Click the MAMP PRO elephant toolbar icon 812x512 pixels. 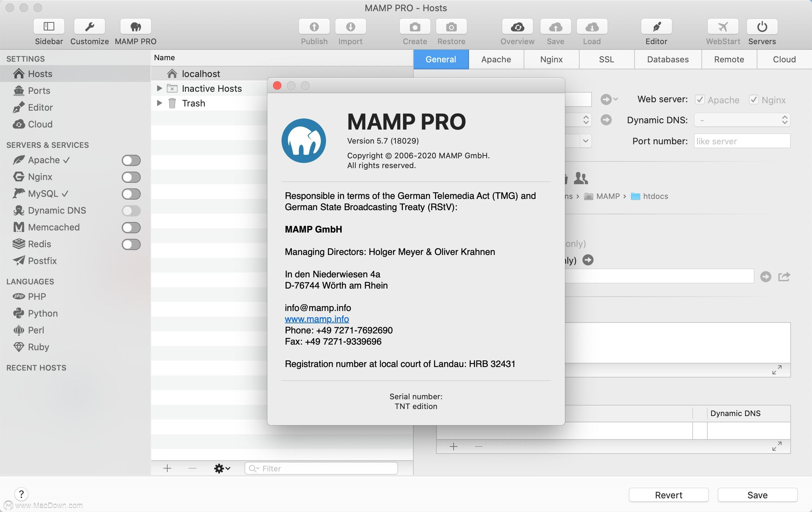135,27
